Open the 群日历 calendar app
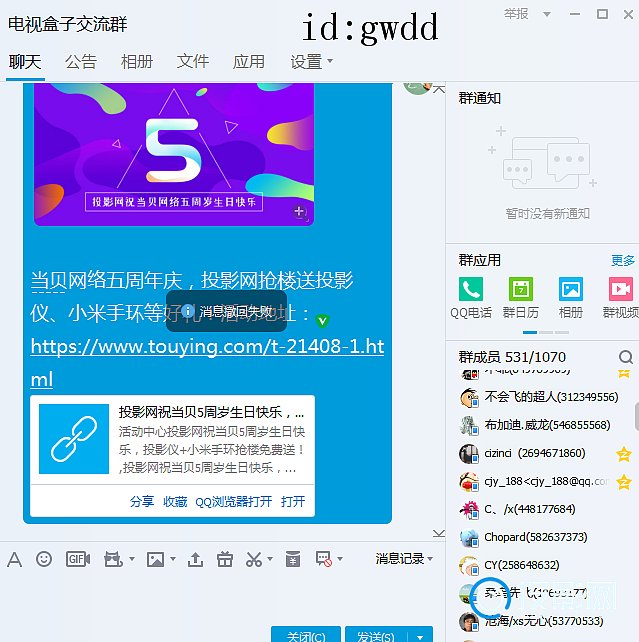 click(521, 289)
